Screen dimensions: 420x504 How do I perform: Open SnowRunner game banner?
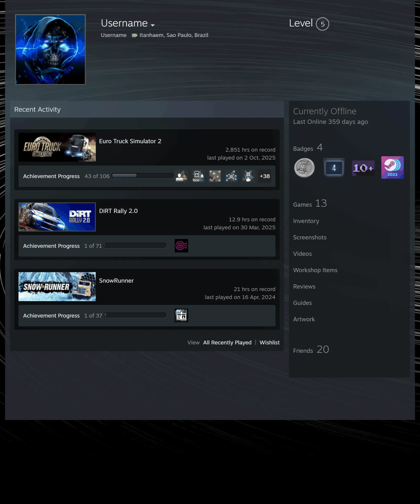point(57,287)
